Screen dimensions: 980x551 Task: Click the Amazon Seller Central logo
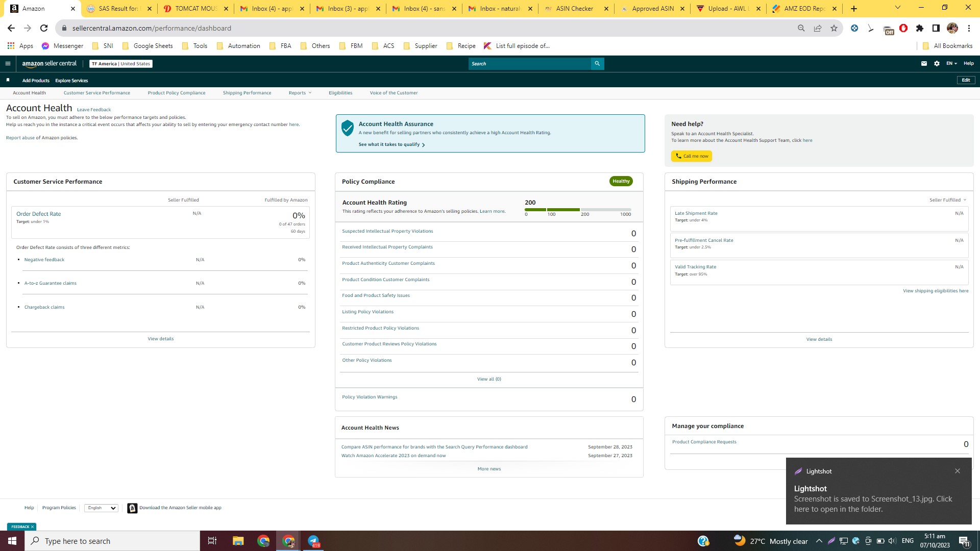[50, 64]
